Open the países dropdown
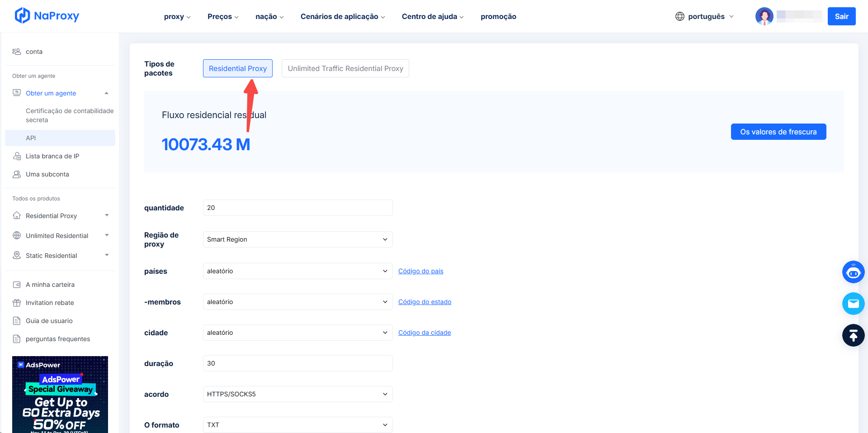Viewport: 868px width, 433px height. pyautogui.click(x=298, y=271)
